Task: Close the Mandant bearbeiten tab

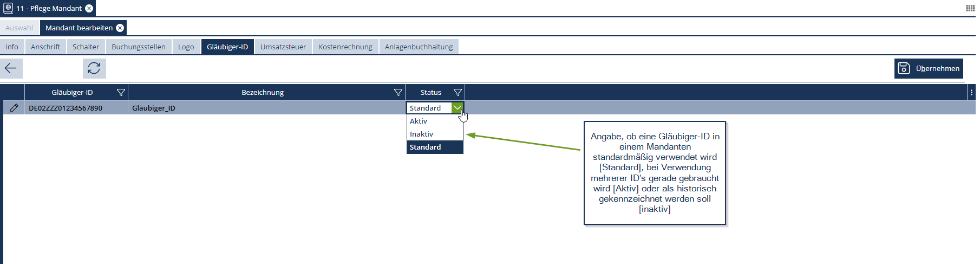Action: 120,28
